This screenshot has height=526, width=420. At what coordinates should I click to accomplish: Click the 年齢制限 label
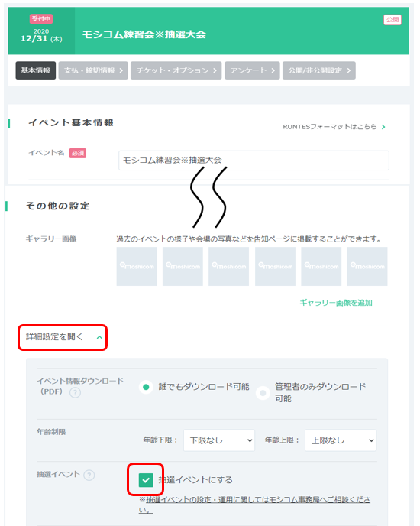51,432
